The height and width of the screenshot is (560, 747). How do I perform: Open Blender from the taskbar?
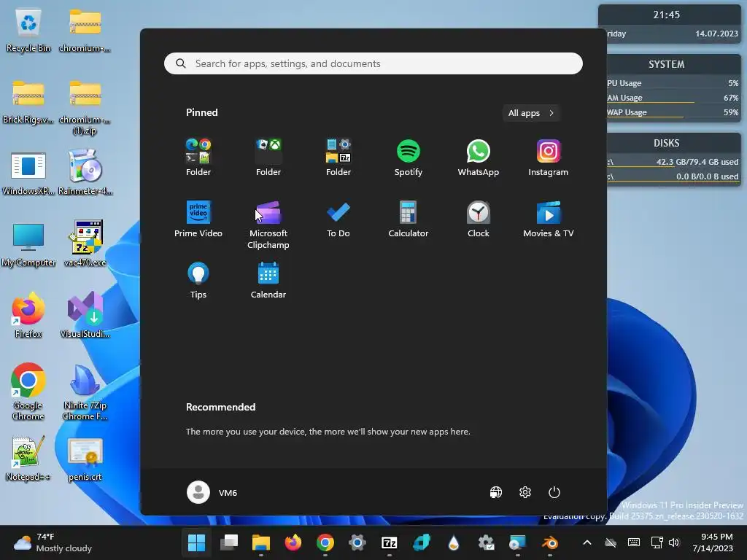[550, 542]
